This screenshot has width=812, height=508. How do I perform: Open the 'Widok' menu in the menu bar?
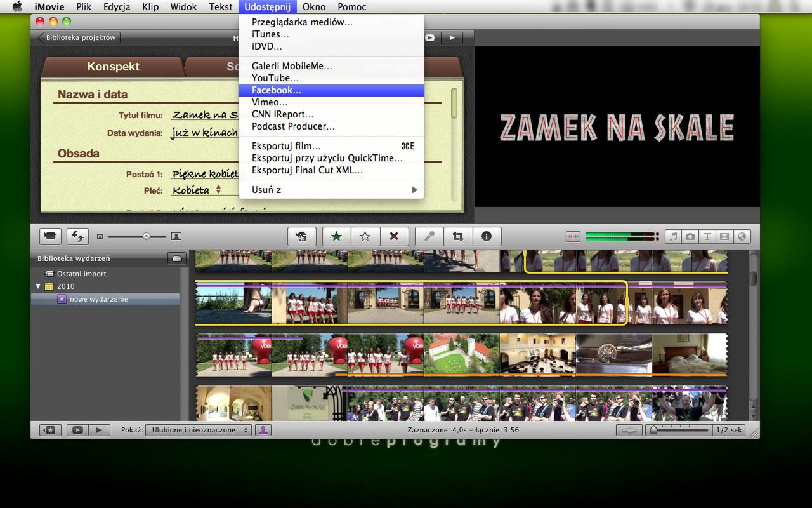[x=183, y=7]
